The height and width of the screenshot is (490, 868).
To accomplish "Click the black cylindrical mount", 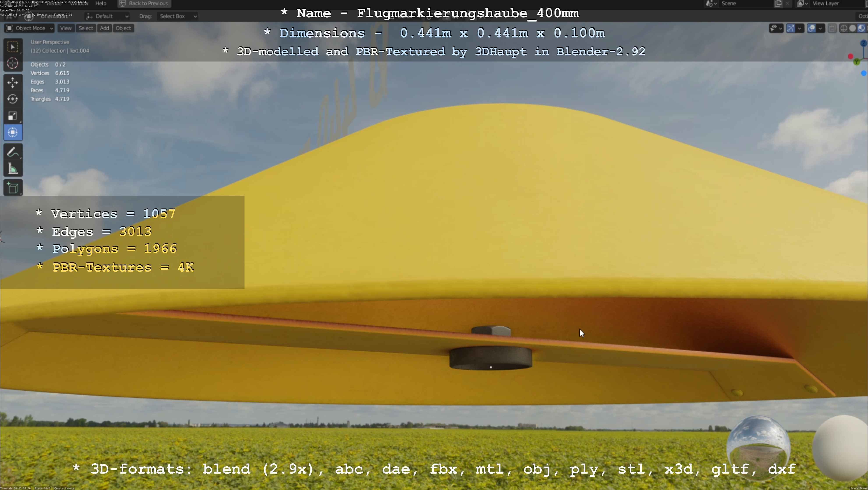I will coord(491,358).
